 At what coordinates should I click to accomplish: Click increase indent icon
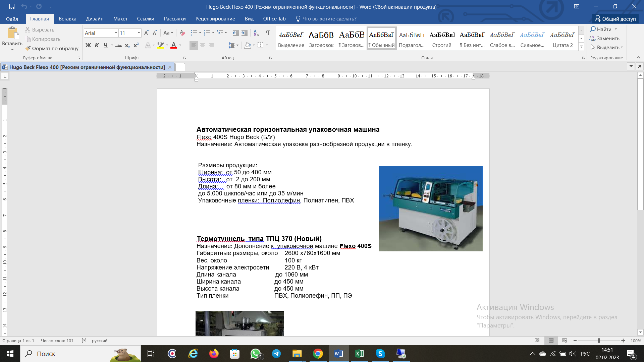[245, 33]
